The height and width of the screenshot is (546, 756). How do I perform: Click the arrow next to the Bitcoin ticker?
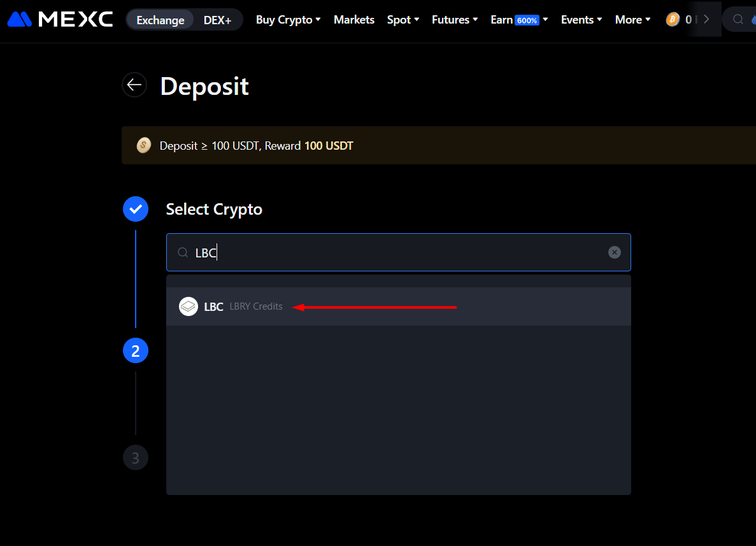706,19
